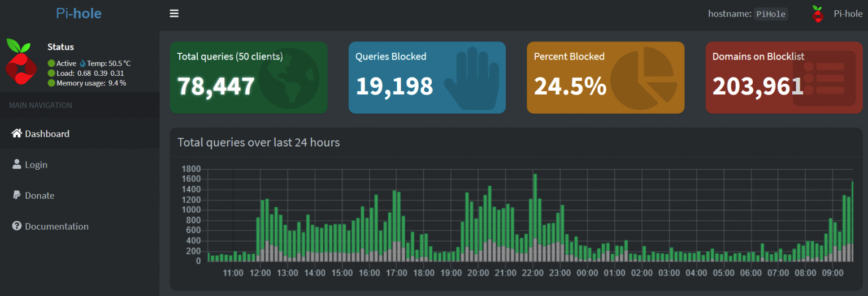Click the Status heading in sidebar
Screen dimensions: 868x296
pos(60,47)
